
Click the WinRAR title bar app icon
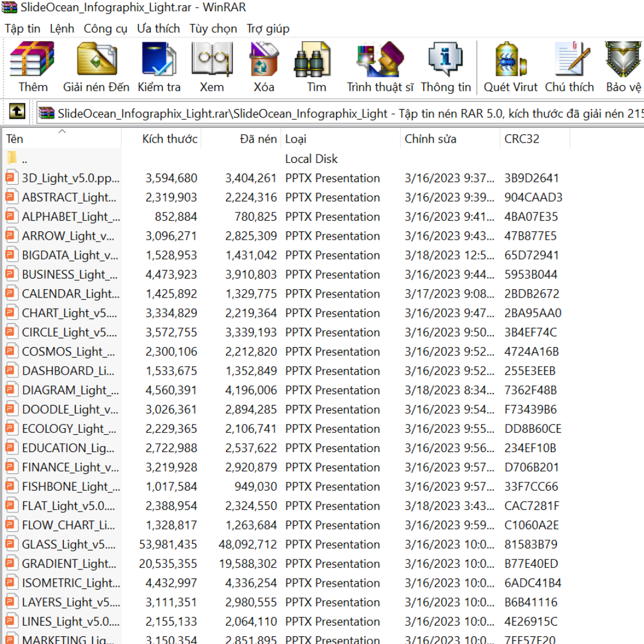pyautogui.click(x=9, y=7)
